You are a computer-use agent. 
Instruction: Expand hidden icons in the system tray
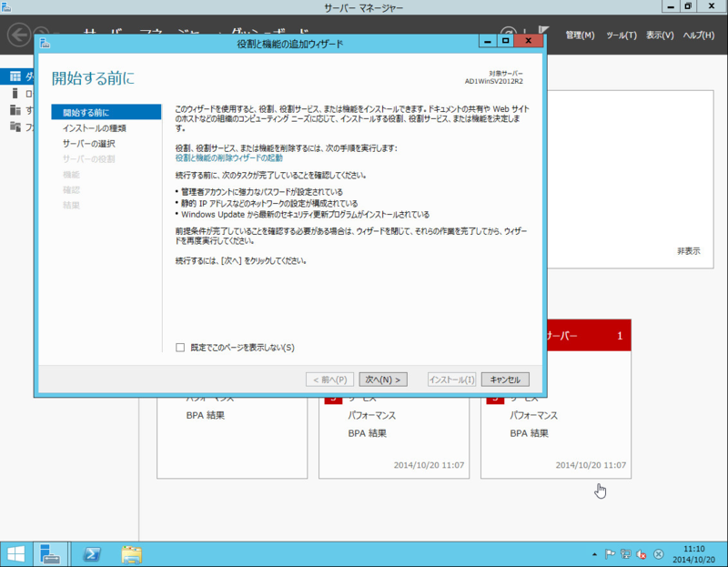[x=594, y=554]
